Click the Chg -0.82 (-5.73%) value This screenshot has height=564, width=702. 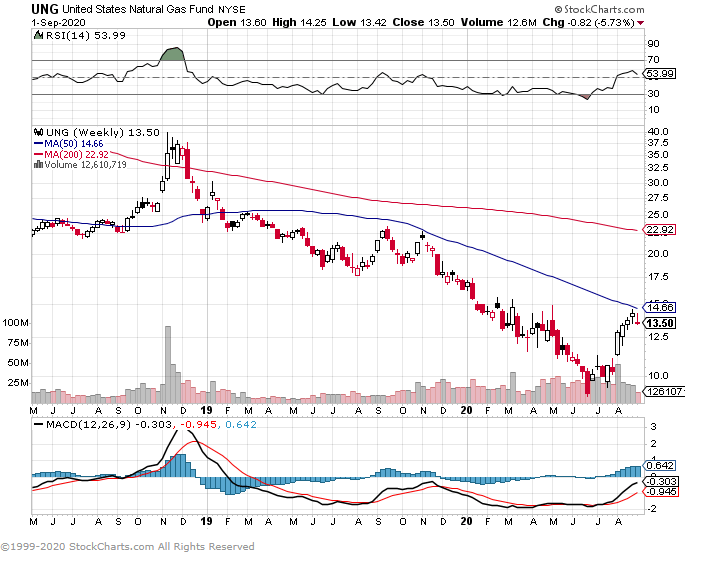[x=588, y=22]
